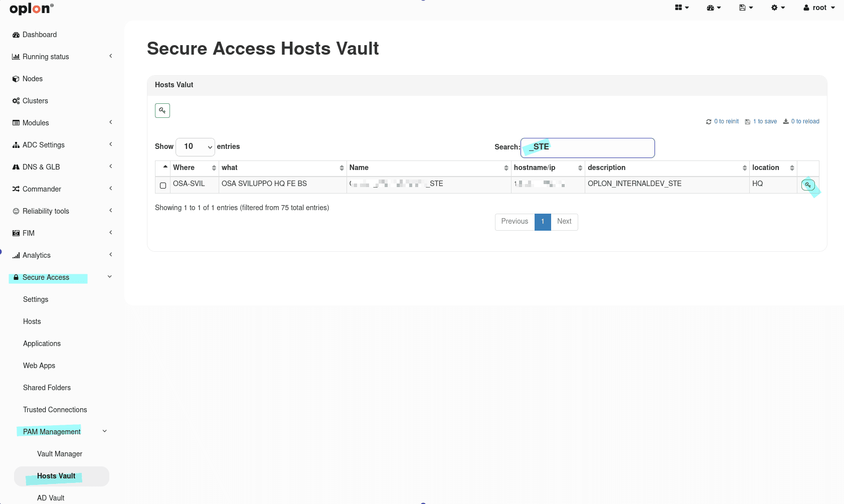Click the Next pagination button

[564, 222]
